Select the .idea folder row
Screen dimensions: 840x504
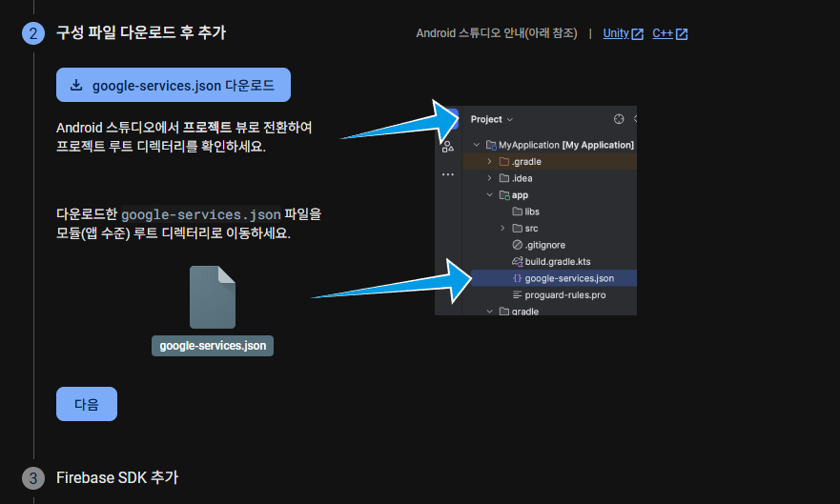pyautogui.click(x=549, y=178)
